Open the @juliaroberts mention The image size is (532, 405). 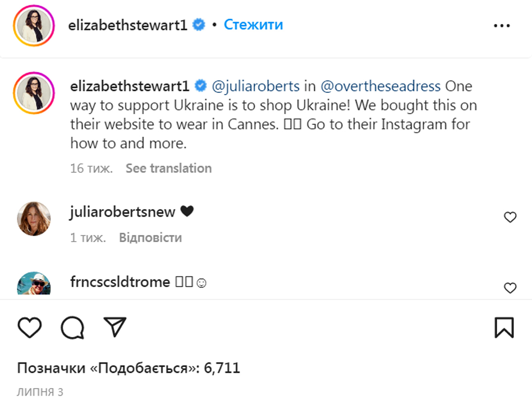coord(255,86)
